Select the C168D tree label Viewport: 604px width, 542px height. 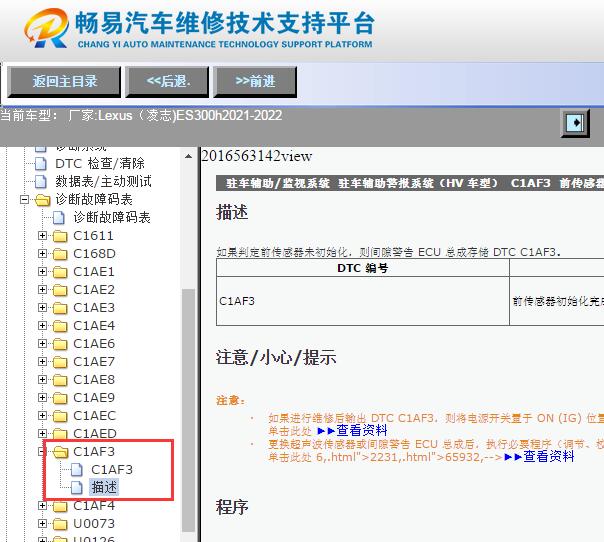tap(94, 253)
